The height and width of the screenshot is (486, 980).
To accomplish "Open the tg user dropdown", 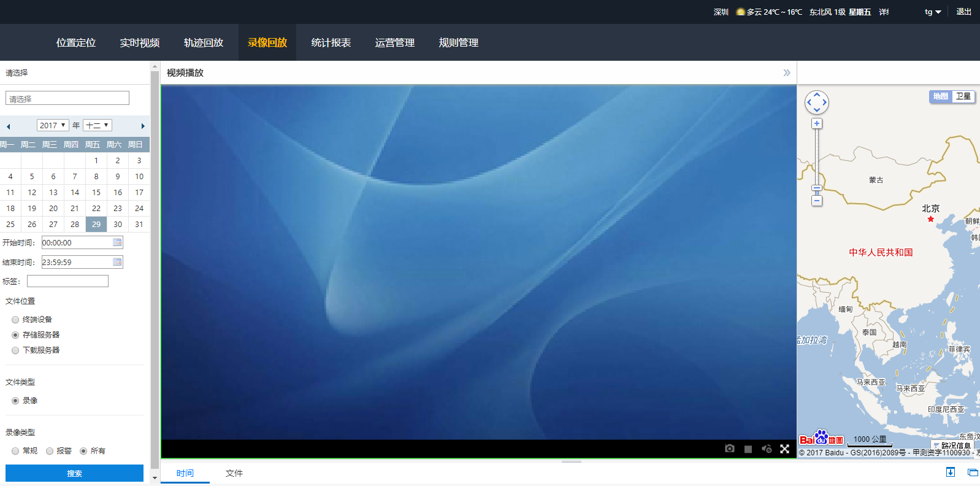I will coord(933,12).
